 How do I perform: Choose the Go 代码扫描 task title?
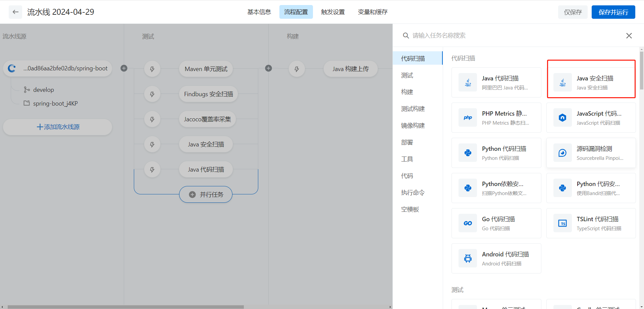(x=498, y=219)
